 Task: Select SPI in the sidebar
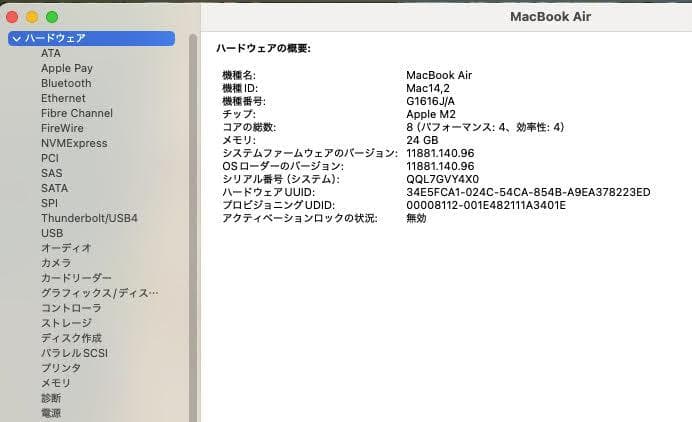49,203
